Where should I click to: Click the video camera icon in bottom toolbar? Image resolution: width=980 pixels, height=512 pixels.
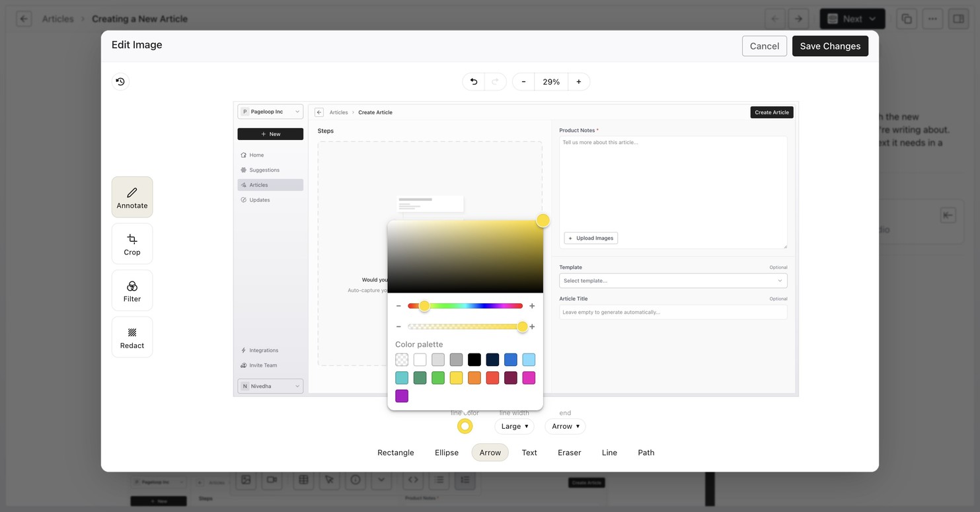coord(272,480)
